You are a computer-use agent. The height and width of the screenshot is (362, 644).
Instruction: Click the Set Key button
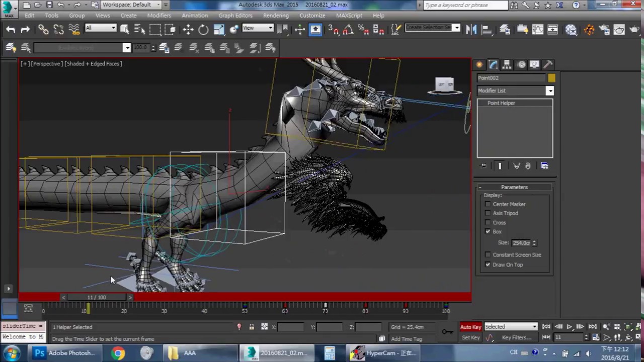point(471,338)
